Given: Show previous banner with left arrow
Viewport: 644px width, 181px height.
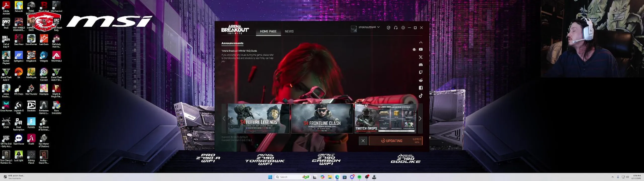Looking at the screenshot, I should pos(224,118).
